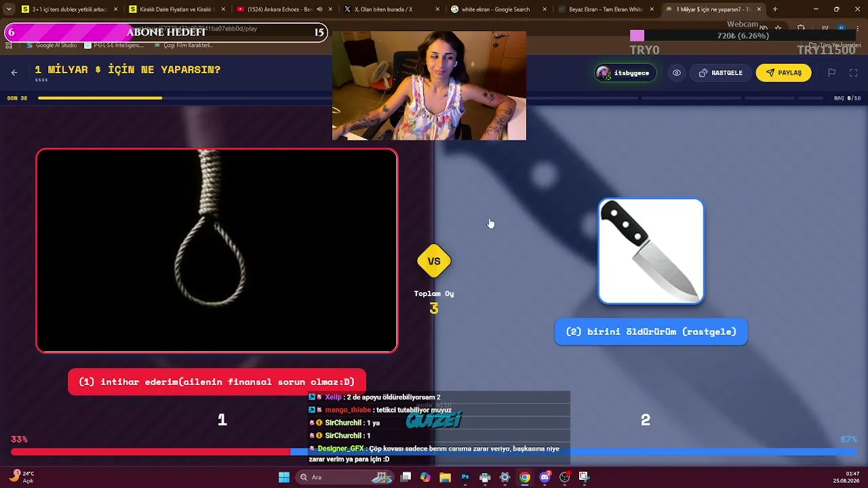Select the knife image option
This screenshot has height=488, width=868.
click(x=651, y=251)
